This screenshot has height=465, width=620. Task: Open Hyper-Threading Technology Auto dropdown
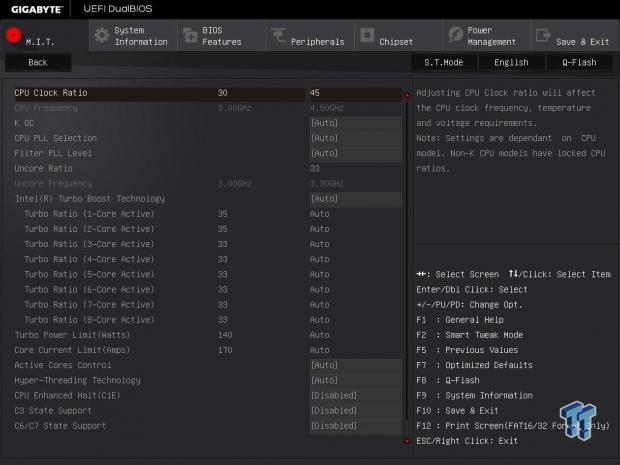coord(355,381)
